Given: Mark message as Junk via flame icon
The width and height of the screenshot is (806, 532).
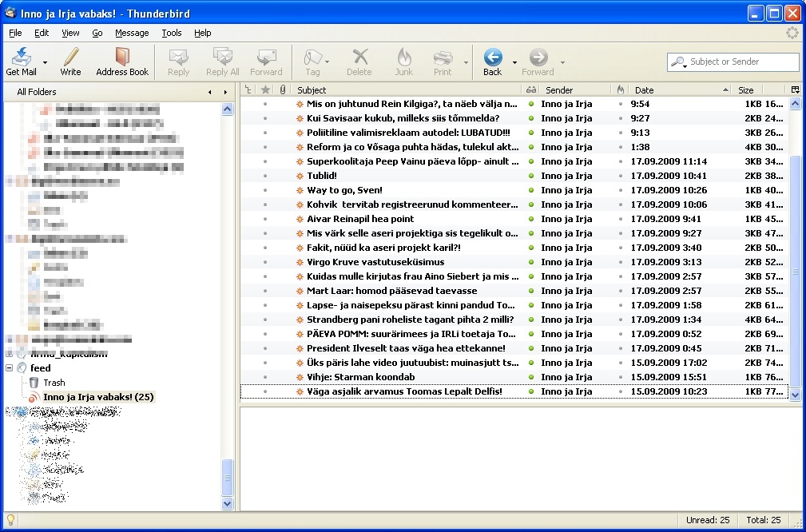Looking at the screenshot, I should coord(404,57).
